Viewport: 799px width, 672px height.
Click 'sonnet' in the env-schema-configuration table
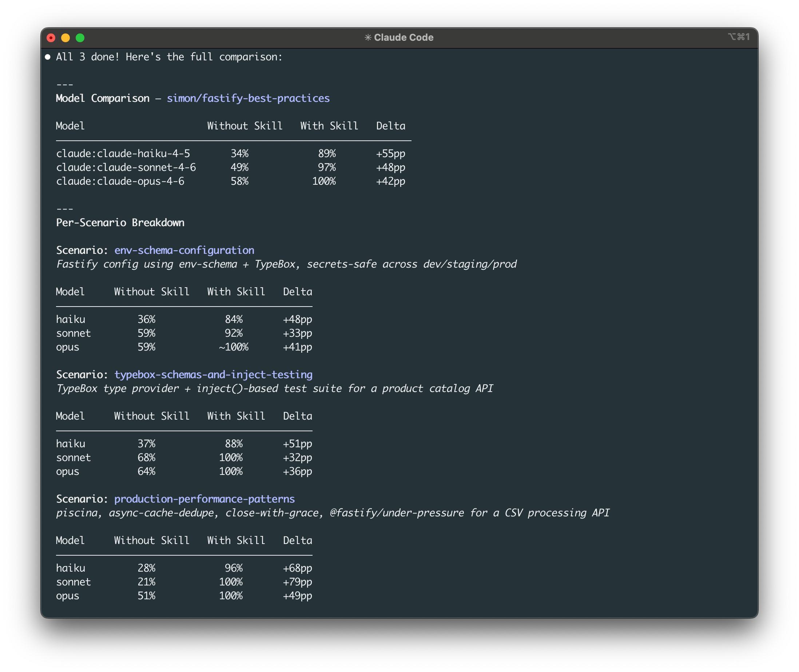point(73,333)
